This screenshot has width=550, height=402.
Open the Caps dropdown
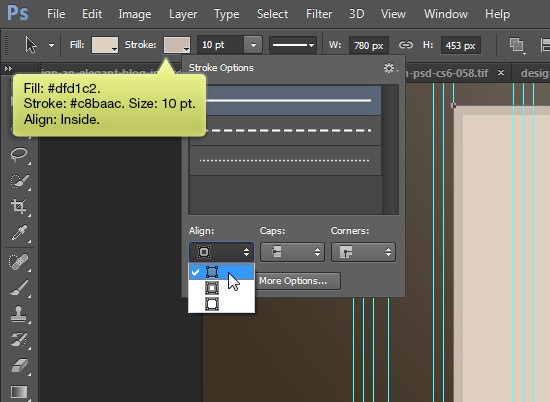click(292, 252)
